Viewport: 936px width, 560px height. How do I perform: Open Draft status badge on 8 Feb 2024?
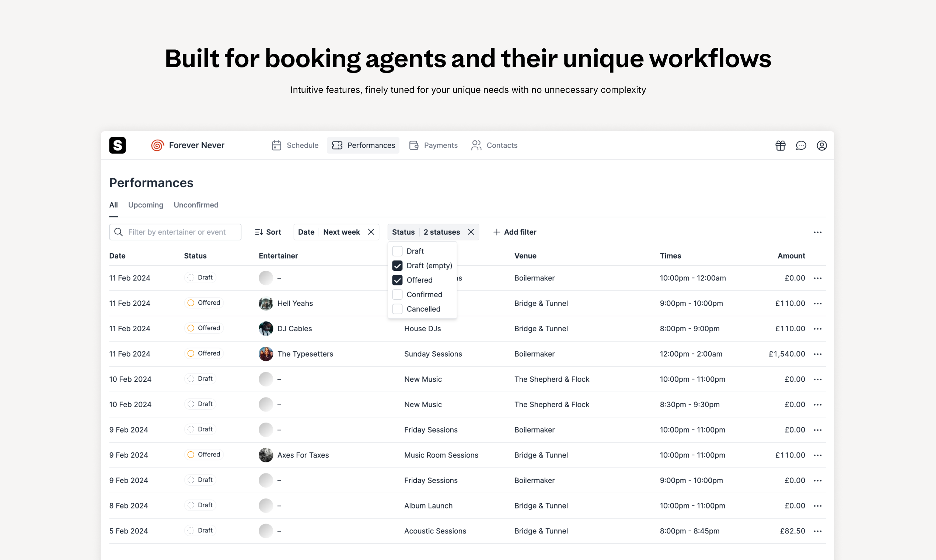click(x=200, y=505)
